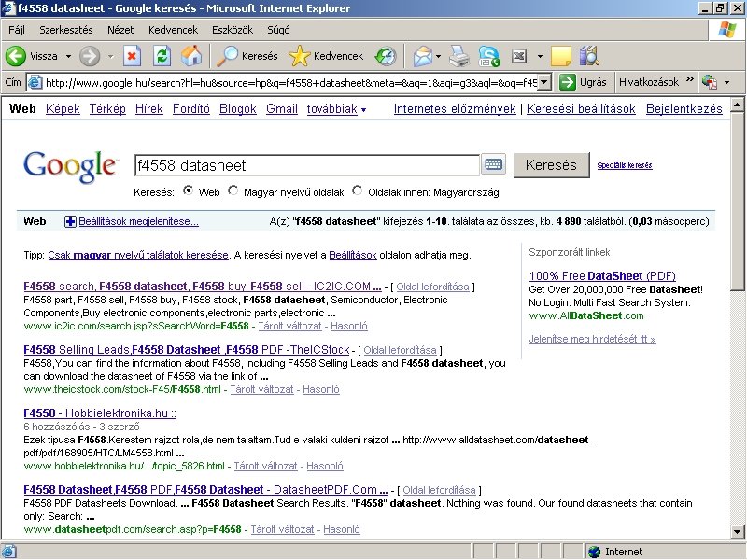The width and height of the screenshot is (747, 560).
Task: Click the page icon in the address bar
Action: (x=35, y=82)
